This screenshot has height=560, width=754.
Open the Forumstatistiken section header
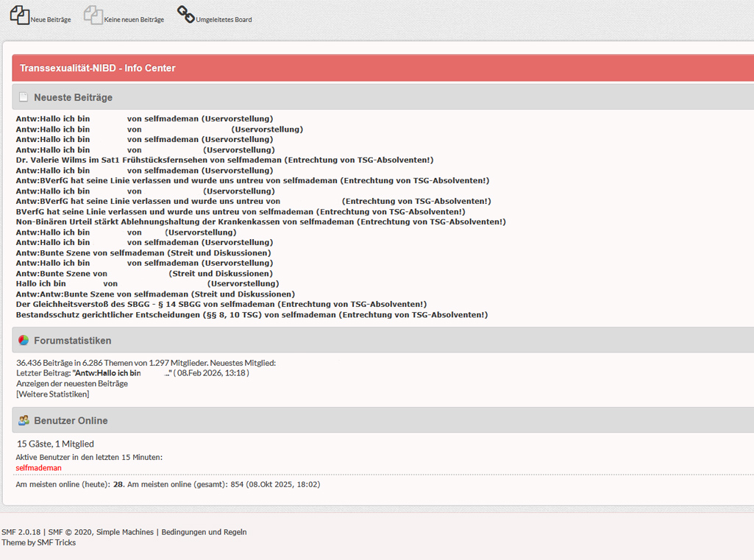[x=72, y=341]
